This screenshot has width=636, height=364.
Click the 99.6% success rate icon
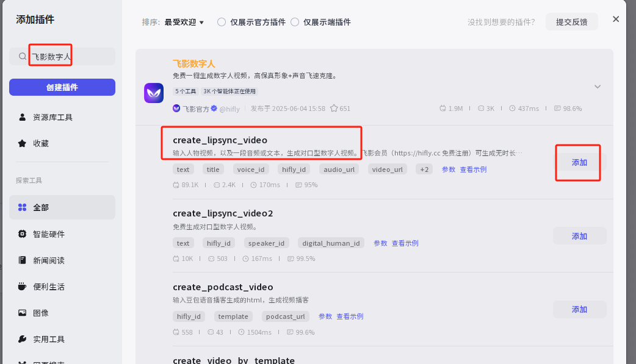(290, 332)
